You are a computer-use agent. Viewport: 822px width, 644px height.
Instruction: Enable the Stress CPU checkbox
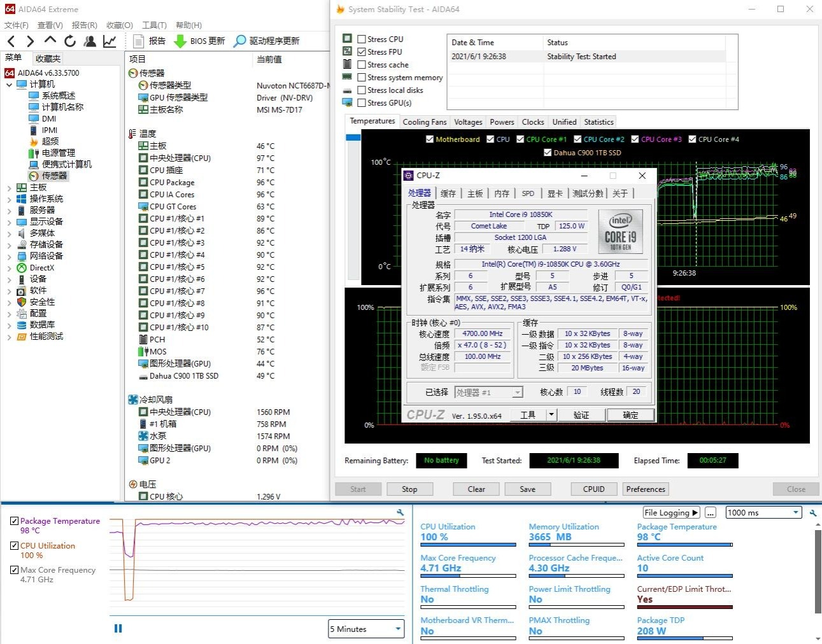coord(362,39)
